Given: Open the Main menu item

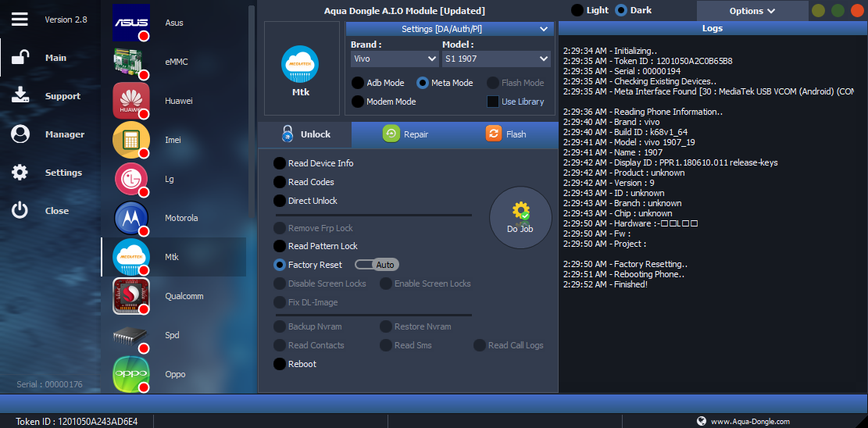Looking at the screenshot, I should pos(56,58).
